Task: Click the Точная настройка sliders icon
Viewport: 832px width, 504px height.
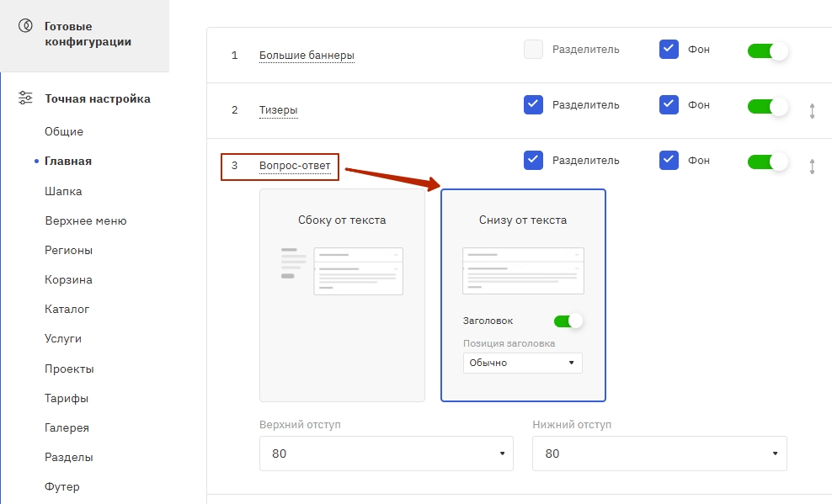Action: [x=26, y=98]
